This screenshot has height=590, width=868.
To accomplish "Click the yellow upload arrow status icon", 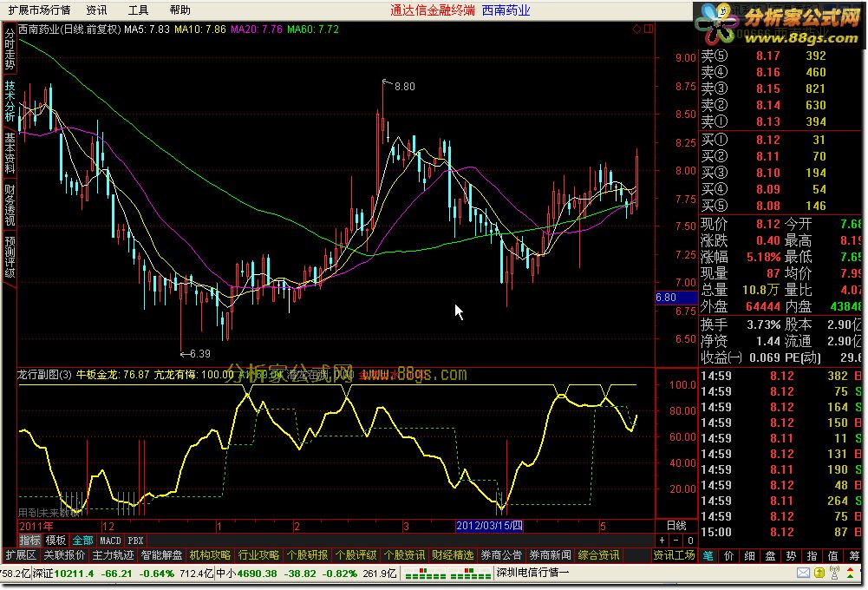I will [819, 573].
